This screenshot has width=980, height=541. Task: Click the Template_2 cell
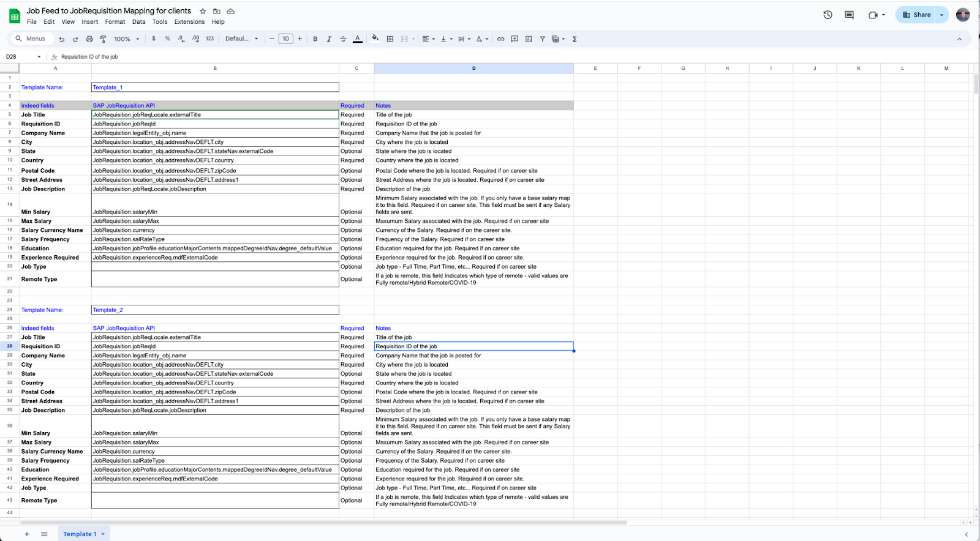click(215, 310)
